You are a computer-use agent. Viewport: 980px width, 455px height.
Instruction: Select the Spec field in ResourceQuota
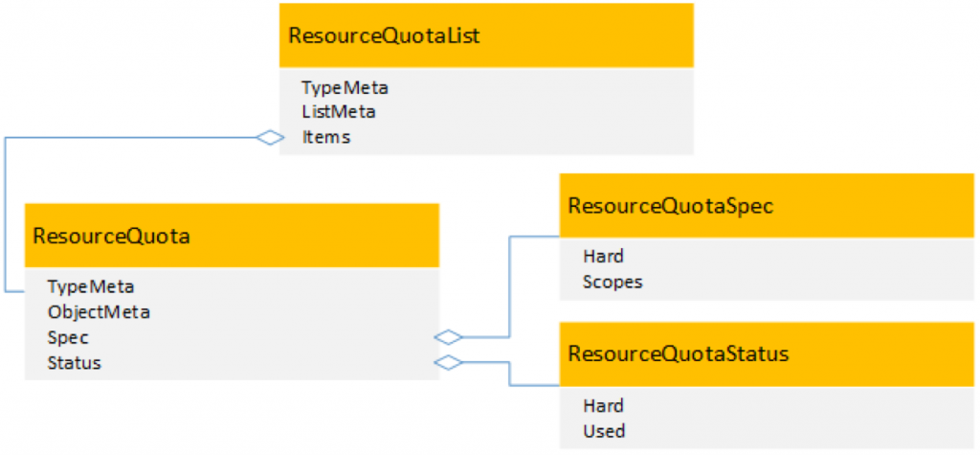pyautogui.click(x=68, y=337)
